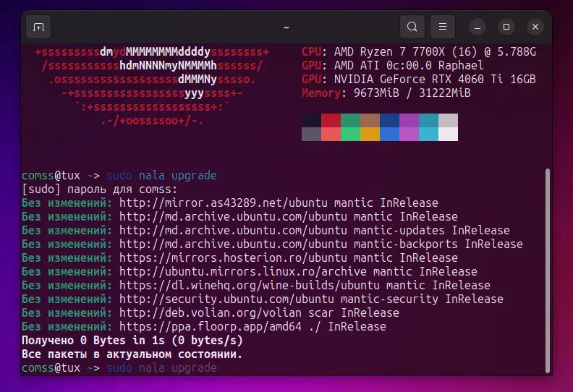Click the CPU line "AMD Ryzen 7 7700X"
This screenshot has width=573, height=392.
[x=389, y=52]
